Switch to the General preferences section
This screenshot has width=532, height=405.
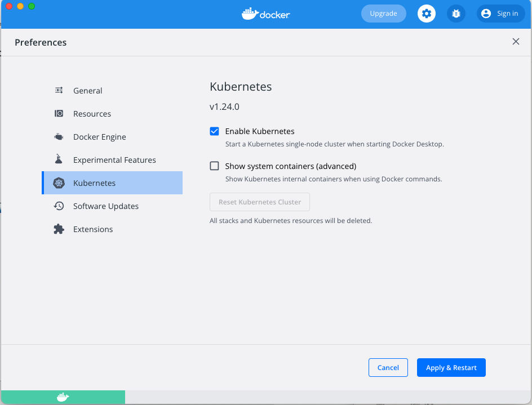point(87,90)
